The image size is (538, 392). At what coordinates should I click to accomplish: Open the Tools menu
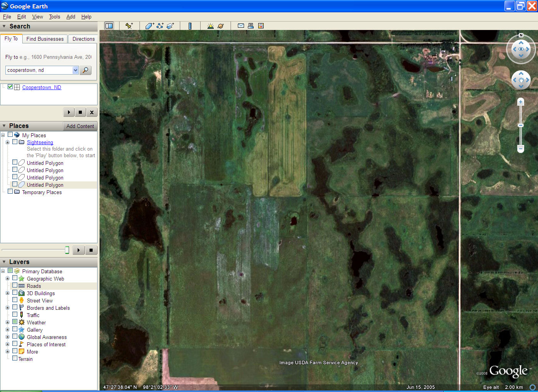pos(55,17)
